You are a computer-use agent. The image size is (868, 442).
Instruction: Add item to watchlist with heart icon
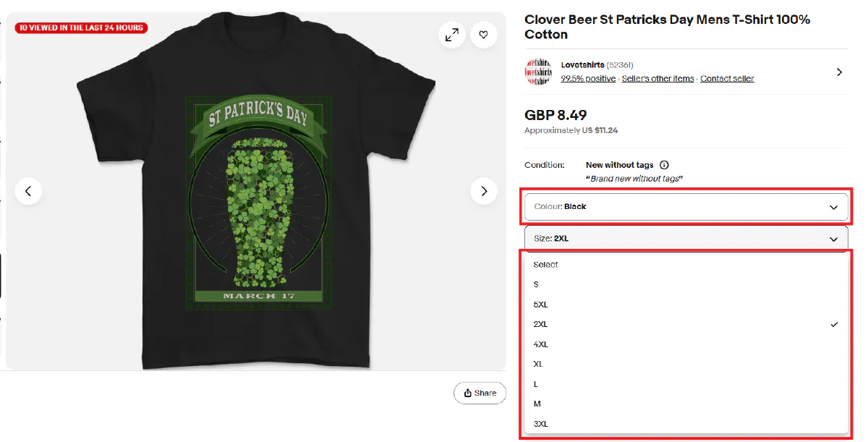(483, 34)
